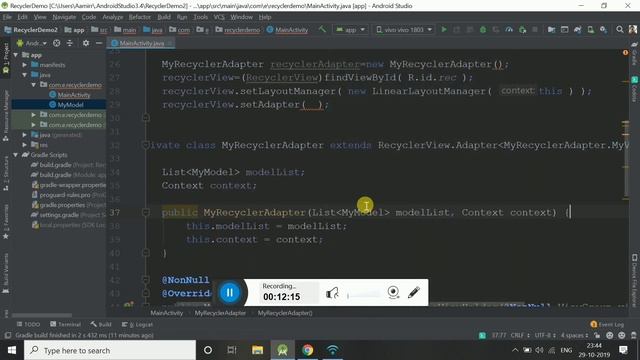640x360 pixels.
Task: Open the 4 spaces indent selector
Action: click(575, 335)
